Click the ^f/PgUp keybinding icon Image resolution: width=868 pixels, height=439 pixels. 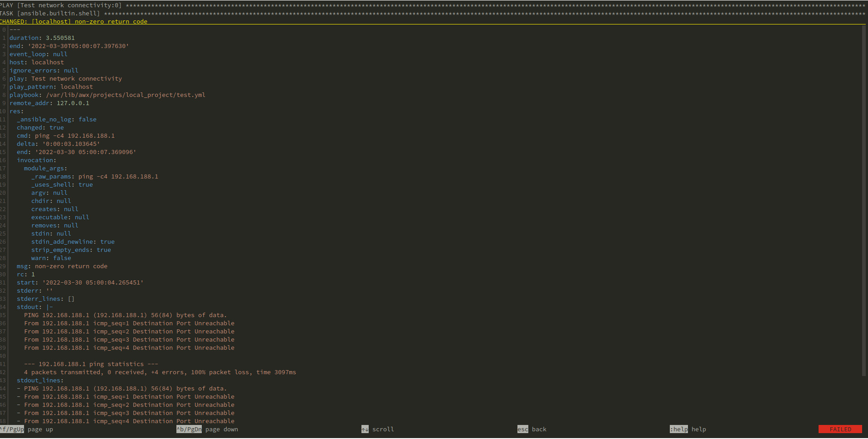[12, 429]
